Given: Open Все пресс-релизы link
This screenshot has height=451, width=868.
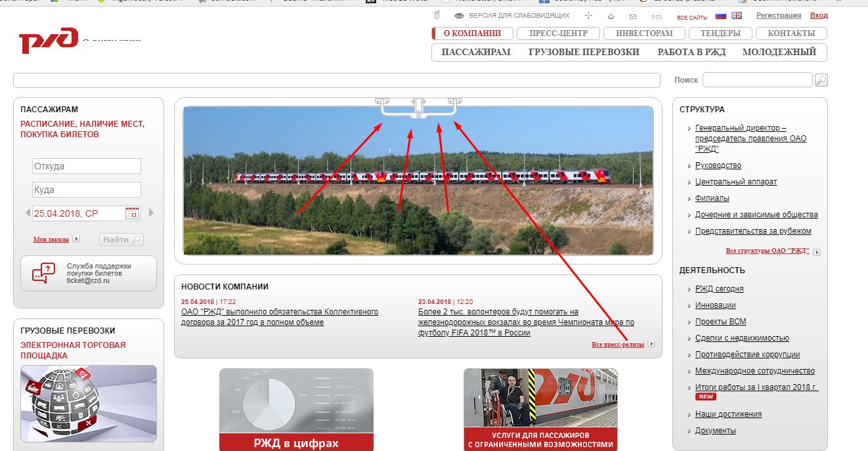Looking at the screenshot, I should click(x=618, y=344).
